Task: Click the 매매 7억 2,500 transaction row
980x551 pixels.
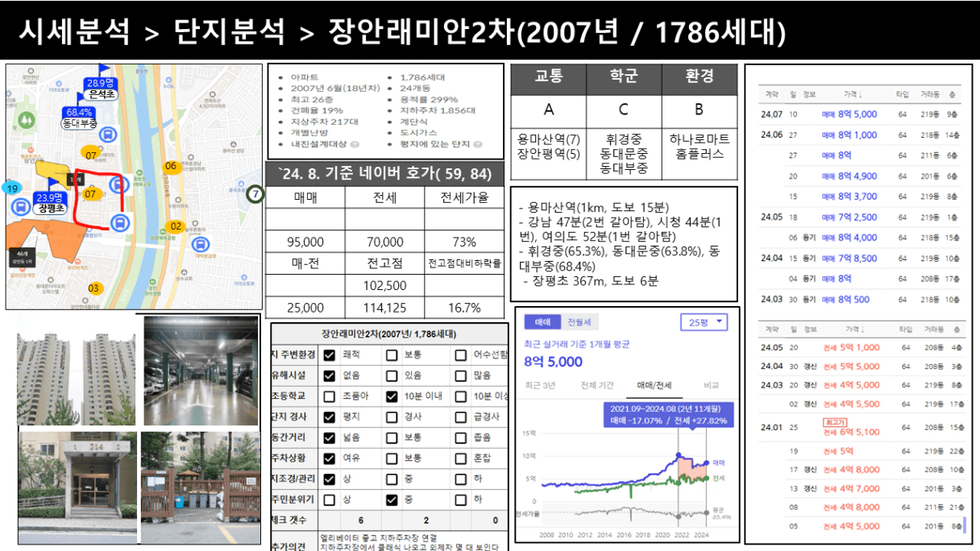Action: pos(861,217)
